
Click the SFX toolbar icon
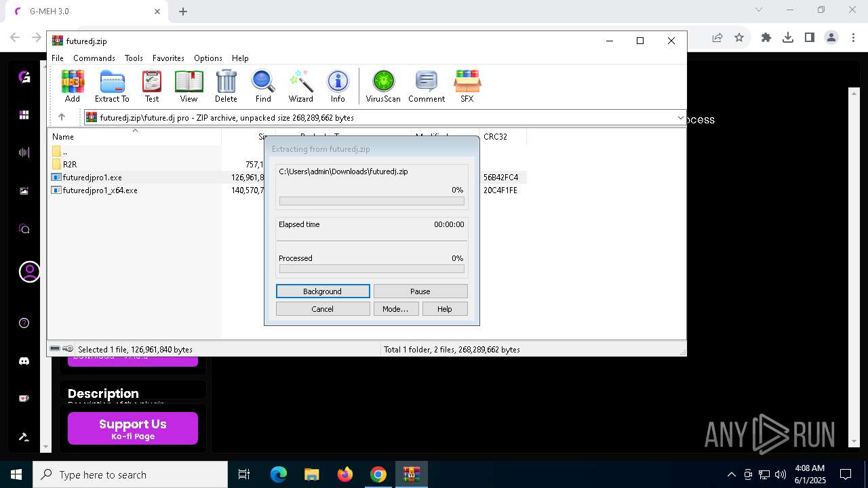[x=467, y=86]
